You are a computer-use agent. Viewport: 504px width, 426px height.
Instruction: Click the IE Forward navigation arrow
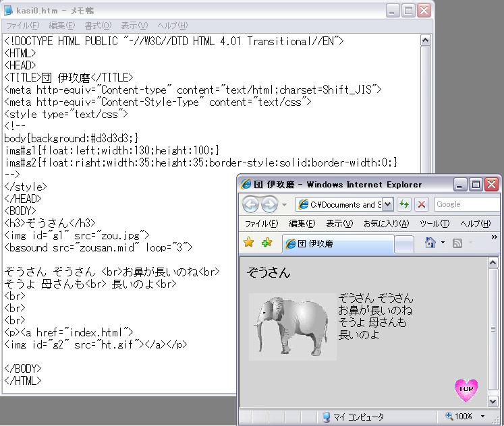pos(269,204)
